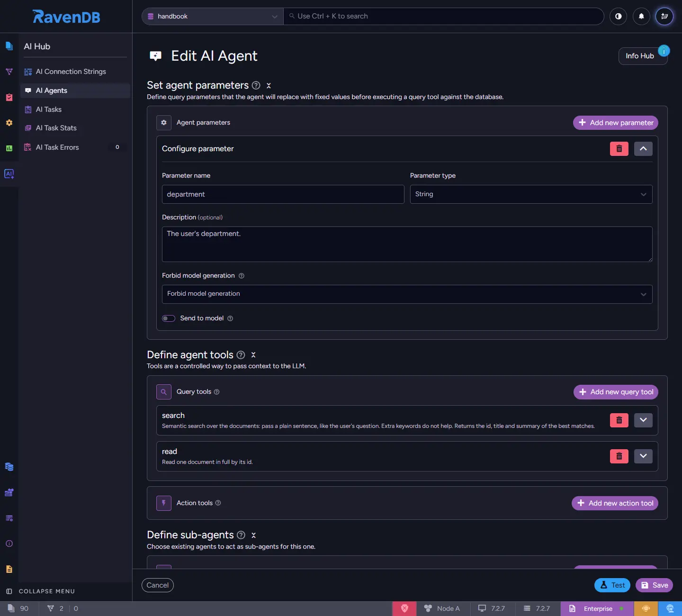The height and width of the screenshot is (616, 682).
Task: Delete the search query tool
Action: point(619,420)
